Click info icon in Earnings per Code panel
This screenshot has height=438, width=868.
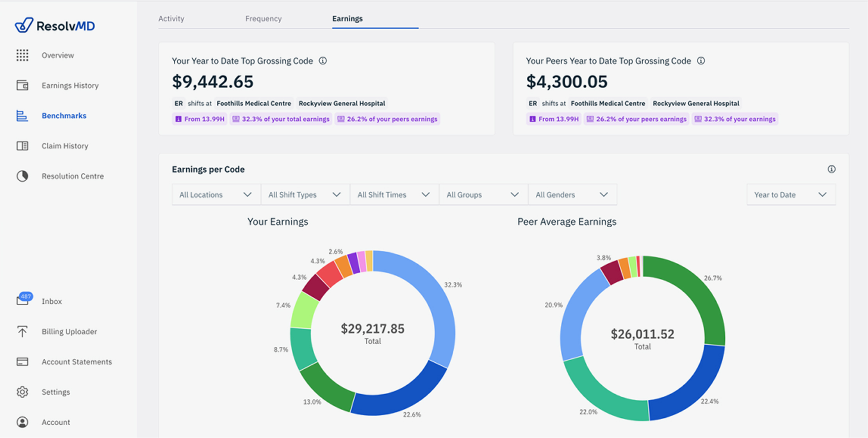[x=831, y=169]
